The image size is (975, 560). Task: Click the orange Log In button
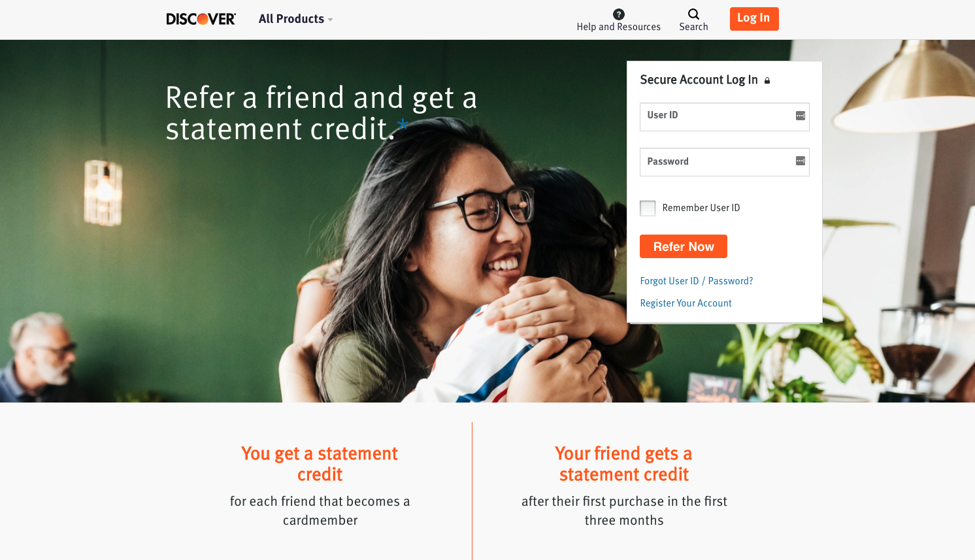tap(754, 19)
